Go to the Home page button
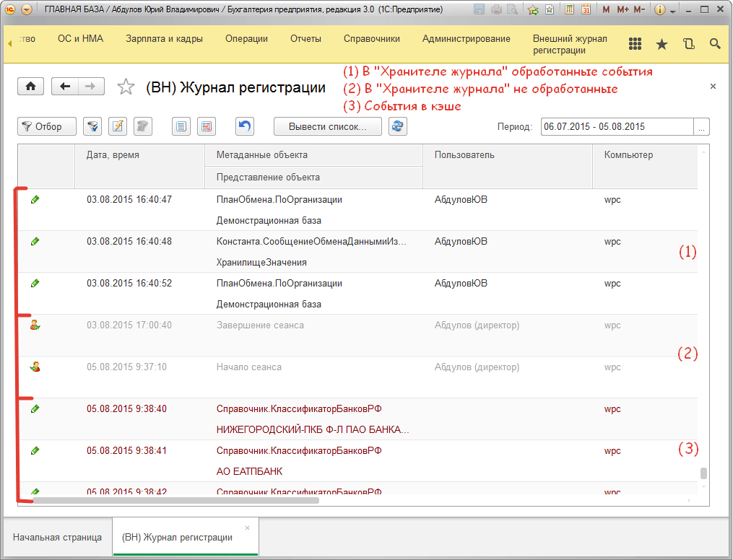733x560 pixels. (x=31, y=87)
